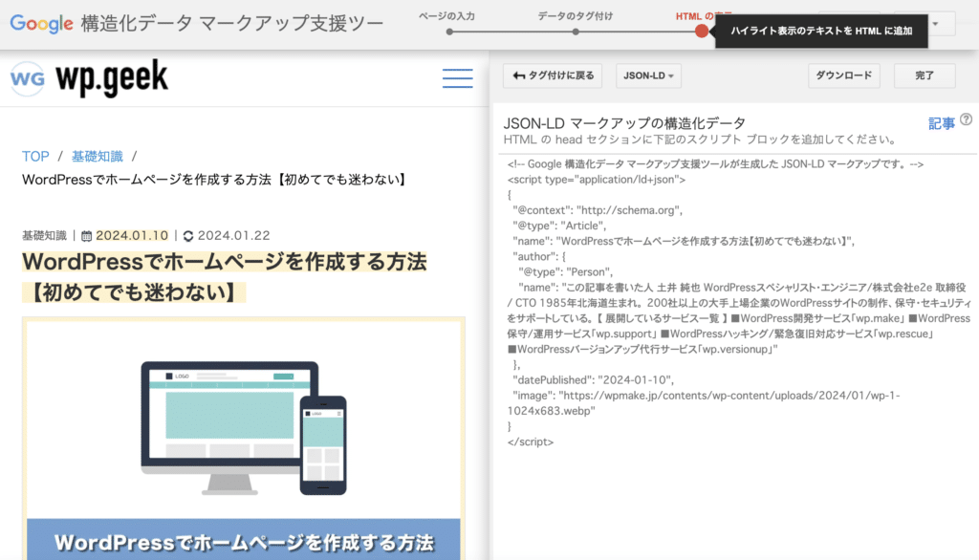Click the calendar icon beside 2024.01.10
This screenshot has height=560, width=979.
click(87, 234)
